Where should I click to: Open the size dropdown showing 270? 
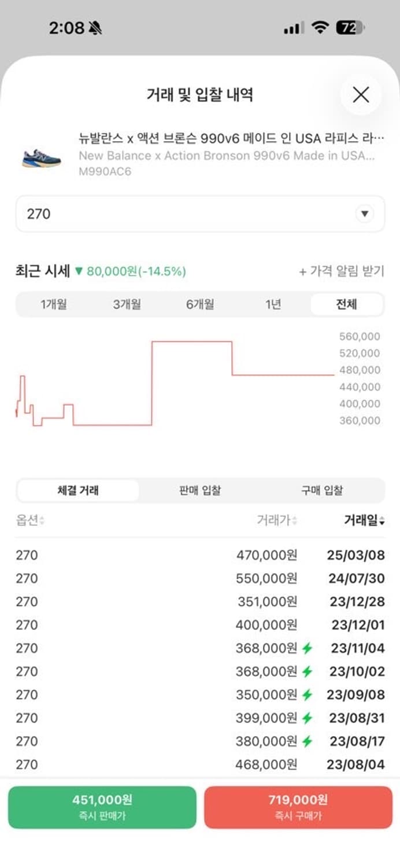[200, 214]
